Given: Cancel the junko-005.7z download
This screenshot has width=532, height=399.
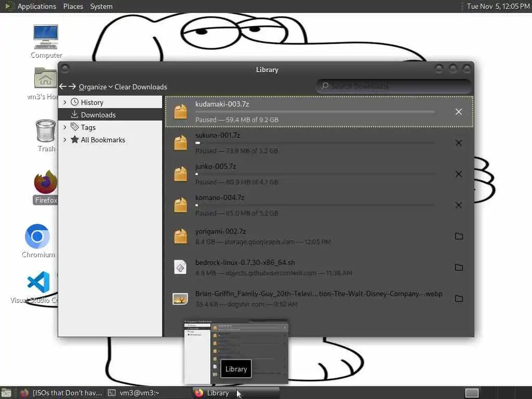Looking at the screenshot, I should [x=458, y=174].
